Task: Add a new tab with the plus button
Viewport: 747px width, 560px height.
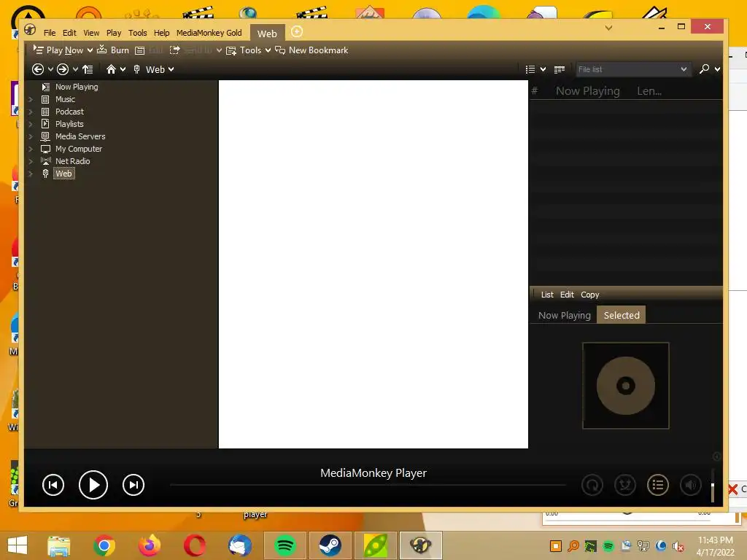Action: click(x=296, y=32)
